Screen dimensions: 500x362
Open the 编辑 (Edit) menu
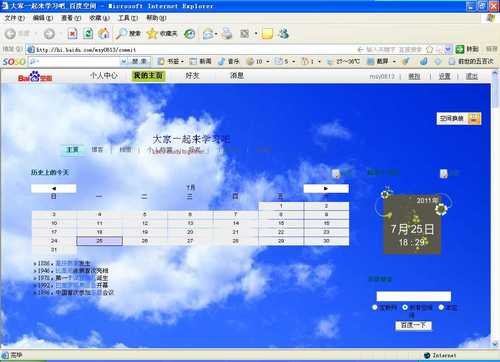(43, 18)
